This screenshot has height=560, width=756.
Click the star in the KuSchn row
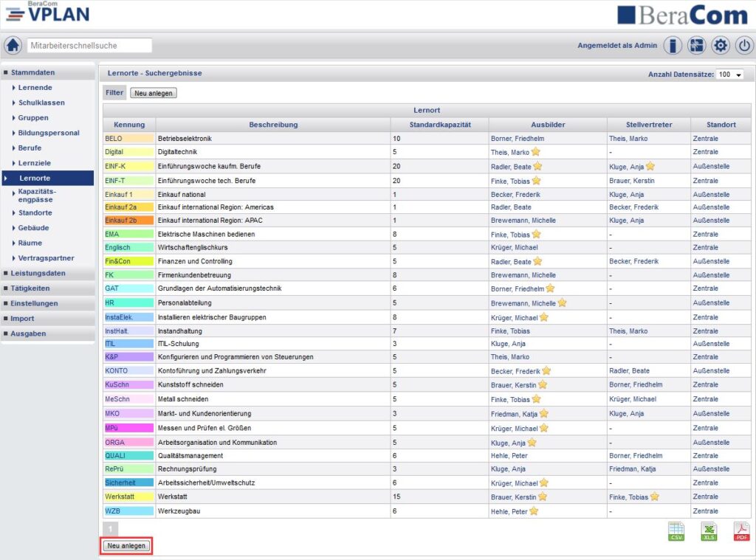[x=543, y=384]
